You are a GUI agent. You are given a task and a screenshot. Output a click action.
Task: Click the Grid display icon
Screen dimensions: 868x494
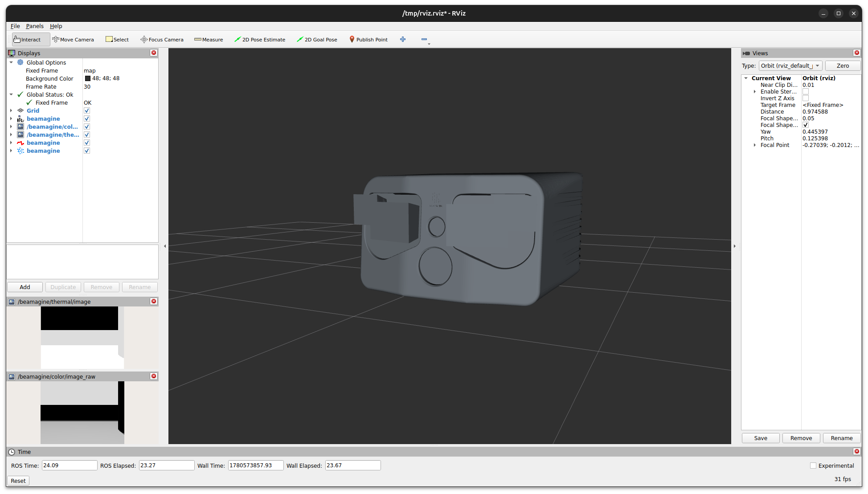tap(20, 110)
